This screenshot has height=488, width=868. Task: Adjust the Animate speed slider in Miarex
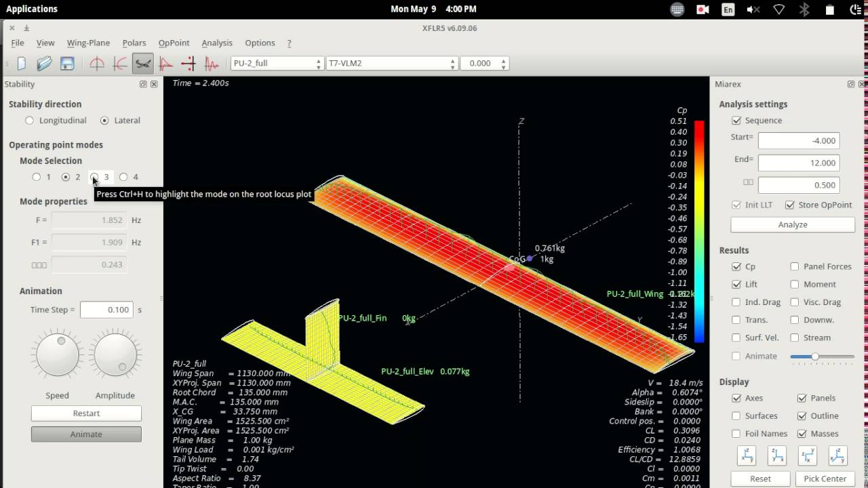(x=823, y=357)
